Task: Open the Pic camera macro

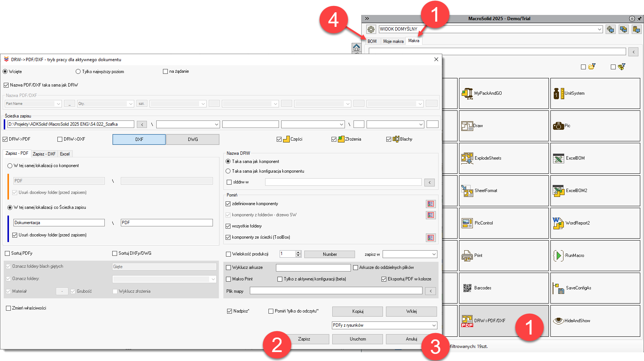Action: pos(595,126)
